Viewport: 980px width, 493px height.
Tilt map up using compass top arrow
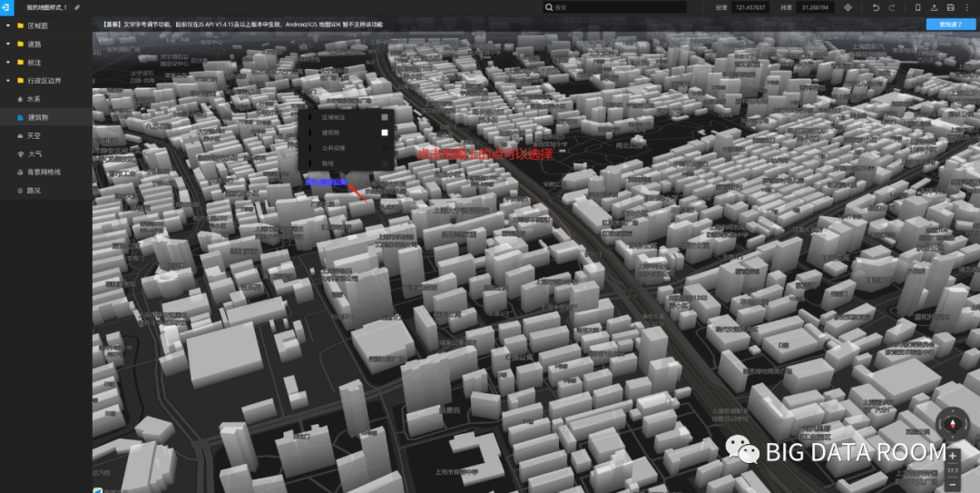(953, 411)
